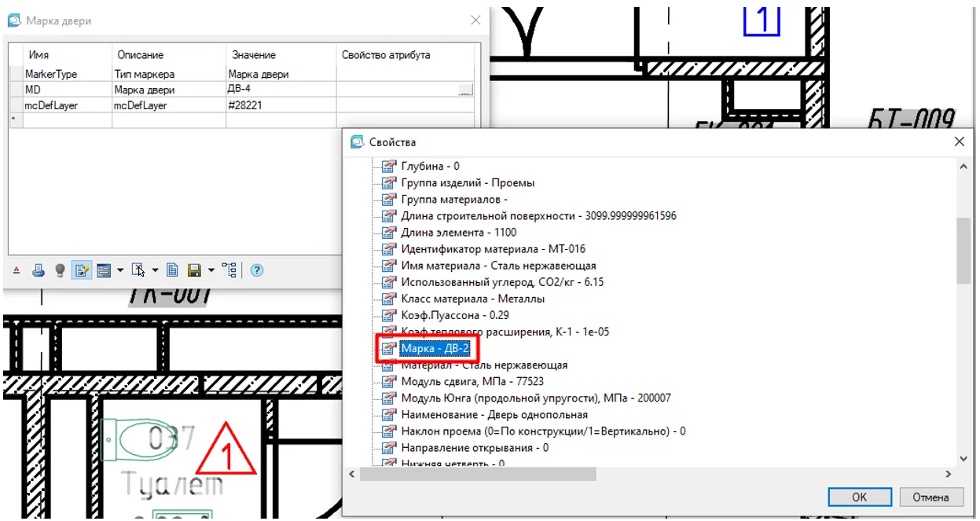The height and width of the screenshot is (521, 980).
Task: Open dropdown arrow beside the red-X icon
Action: pos(155,270)
